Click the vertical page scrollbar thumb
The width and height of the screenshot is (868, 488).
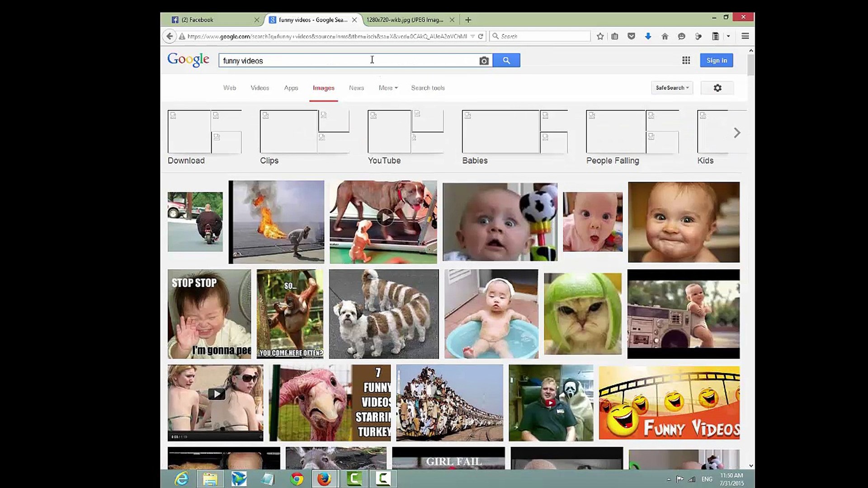click(751, 65)
